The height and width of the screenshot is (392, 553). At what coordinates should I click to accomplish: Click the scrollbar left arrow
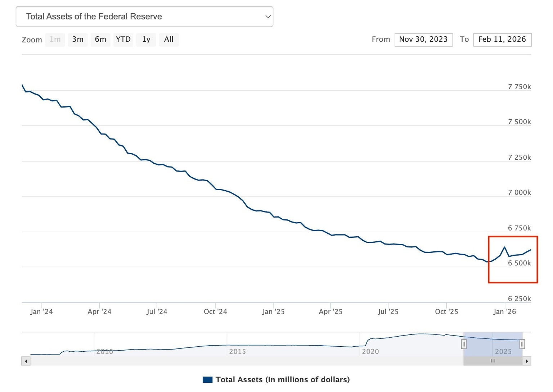point(26,361)
